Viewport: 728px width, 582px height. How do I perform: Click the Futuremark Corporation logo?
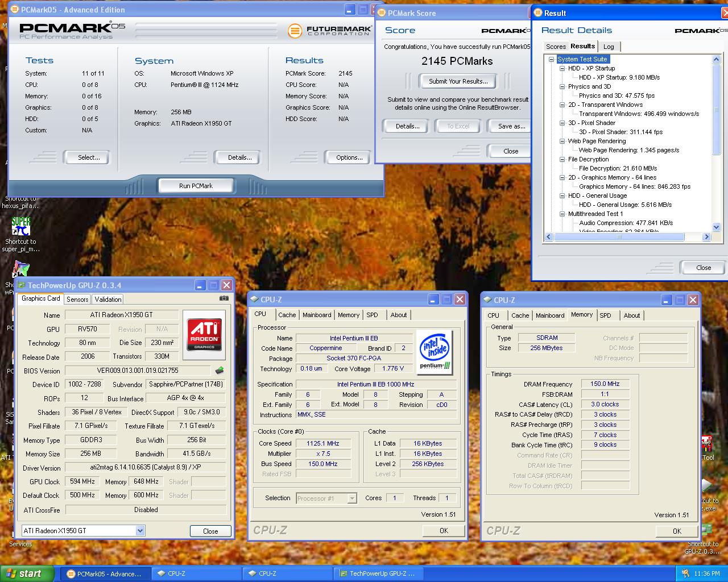329,30
